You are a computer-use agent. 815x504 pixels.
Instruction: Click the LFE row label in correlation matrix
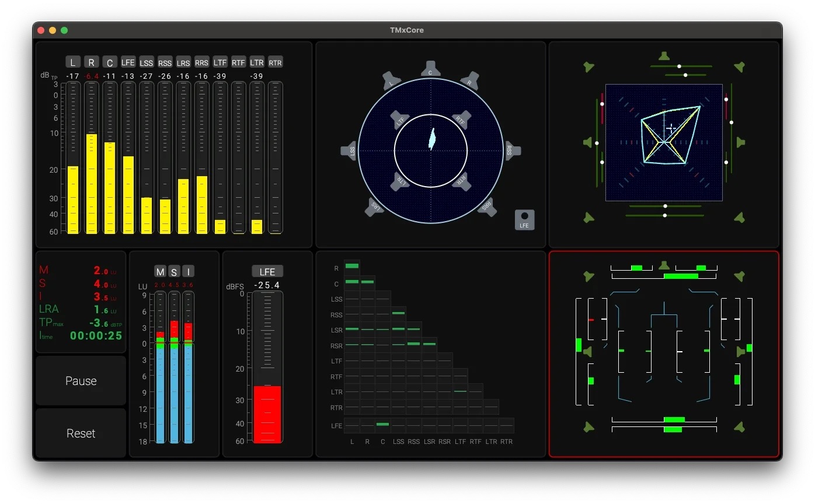tap(337, 426)
